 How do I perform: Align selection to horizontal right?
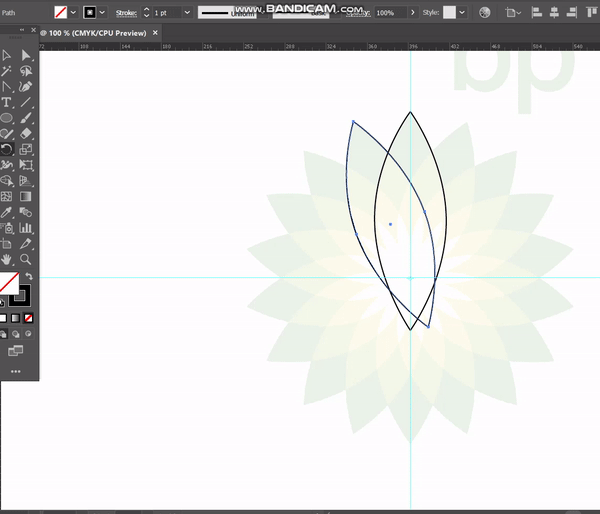572,13
